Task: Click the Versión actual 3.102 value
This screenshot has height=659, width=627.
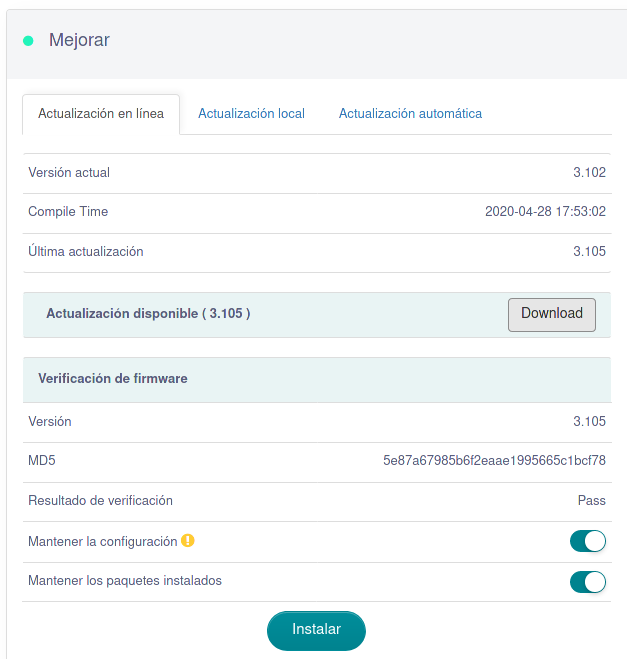Action: point(589,173)
